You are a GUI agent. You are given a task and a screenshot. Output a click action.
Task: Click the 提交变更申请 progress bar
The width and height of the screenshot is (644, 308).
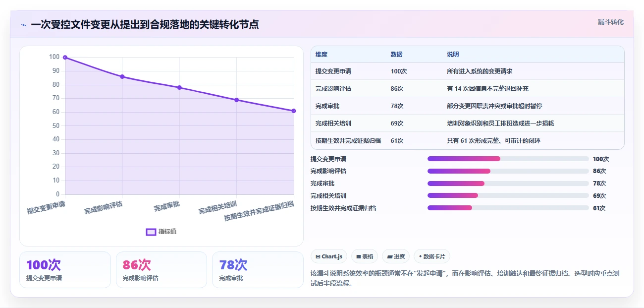[x=508, y=159]
